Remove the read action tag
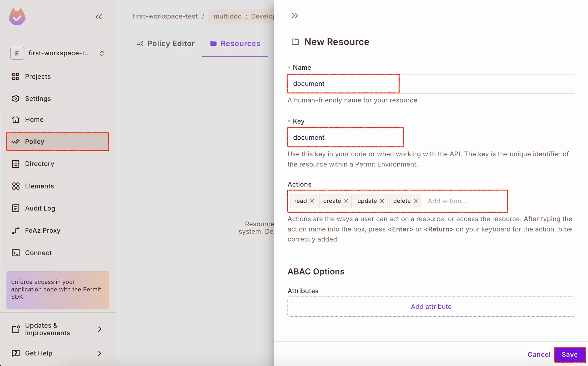 (312, 201)
